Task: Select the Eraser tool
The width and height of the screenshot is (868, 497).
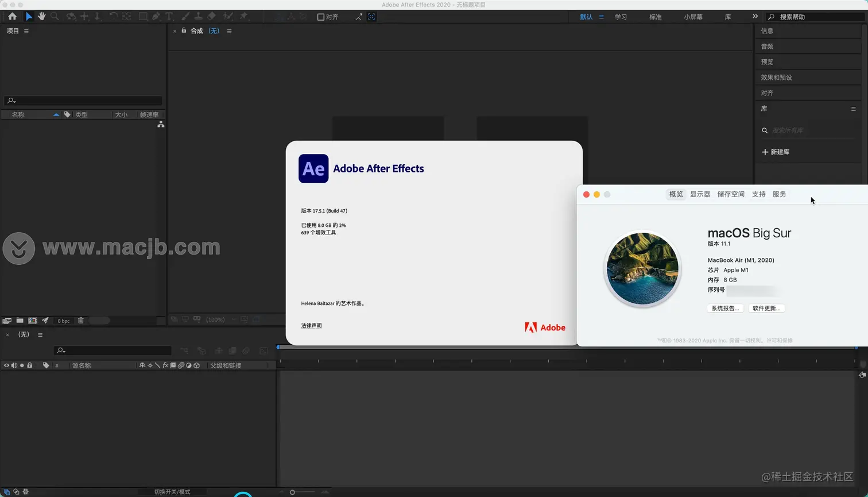Action: coord(211,17)
